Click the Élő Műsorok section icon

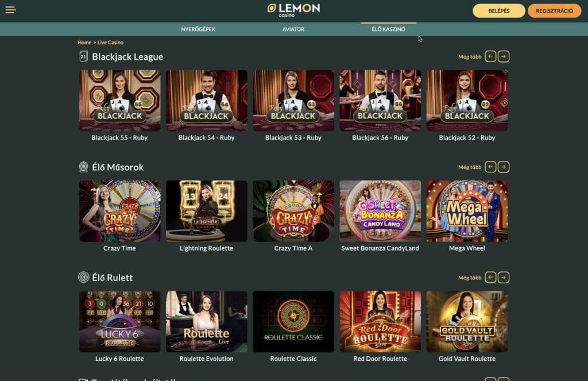coord(84,167)
